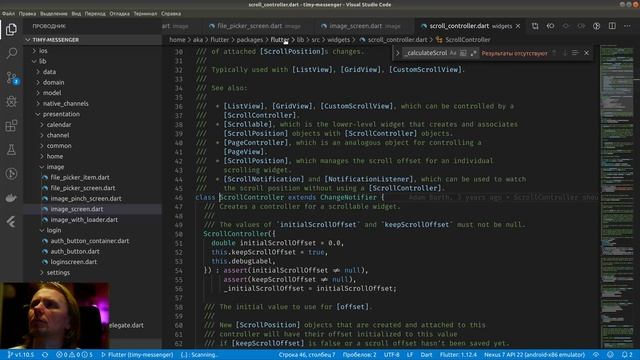
Task: Split the editor to the right
Action: pos(612,26)
